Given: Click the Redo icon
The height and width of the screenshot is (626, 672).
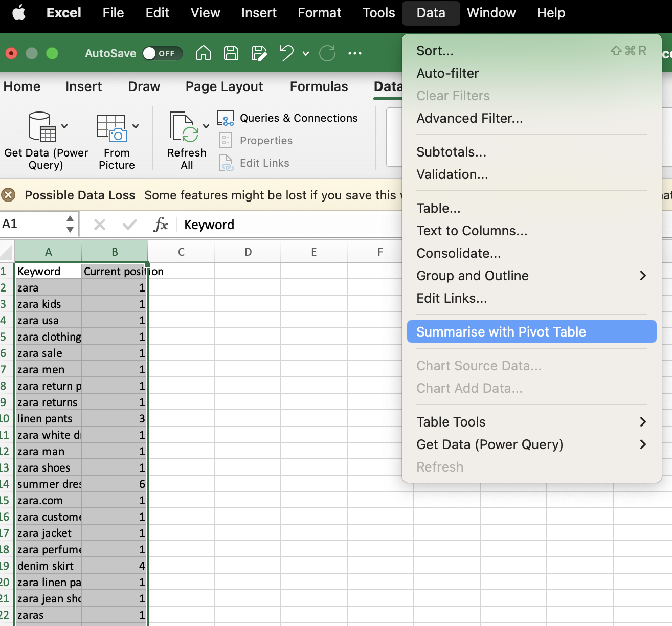Looking at the screenshot, I should point(327,53).
